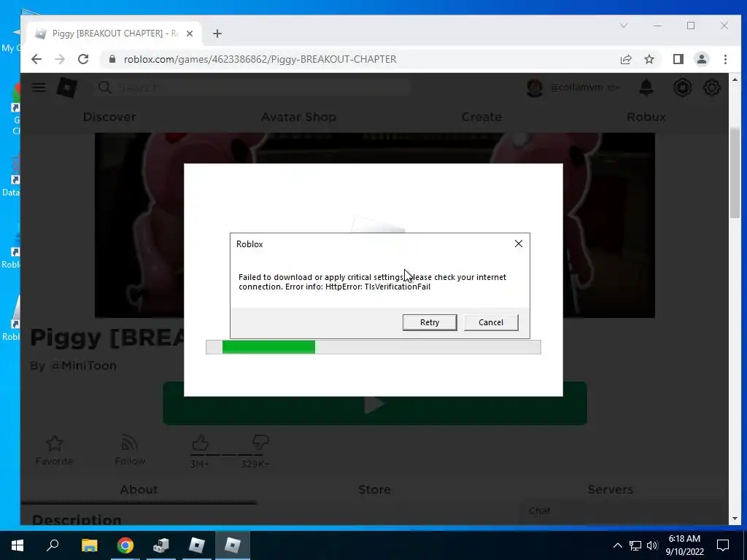Click the Robux hexagon icon

(682, 87)
